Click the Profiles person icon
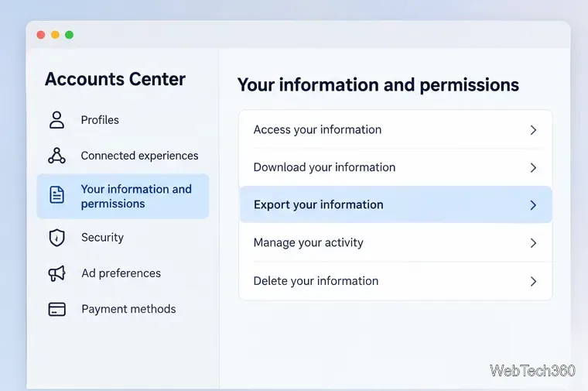 click(x=56, y=120)
